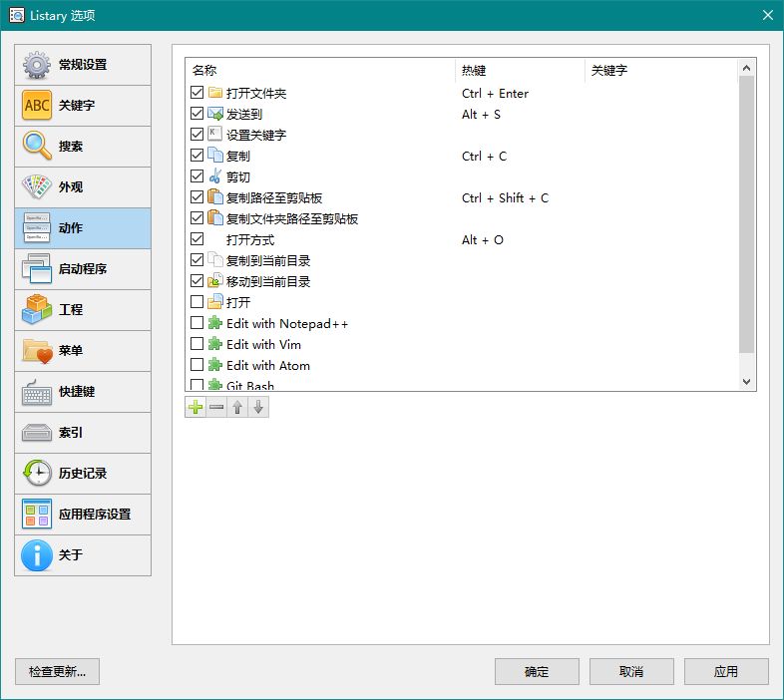The width and height of the screenshot is (784, 700).
Task: Confirm with the 确定 button
Action: (537, 671)
